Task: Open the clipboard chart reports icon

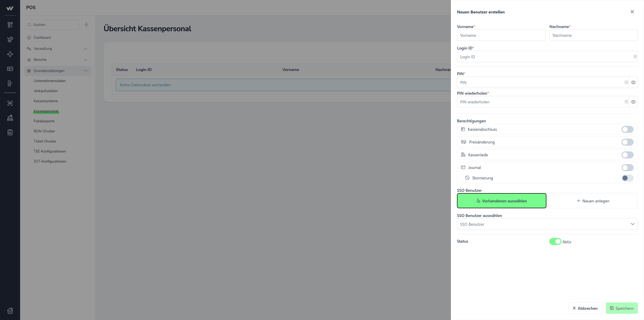Action: (10, 132)
